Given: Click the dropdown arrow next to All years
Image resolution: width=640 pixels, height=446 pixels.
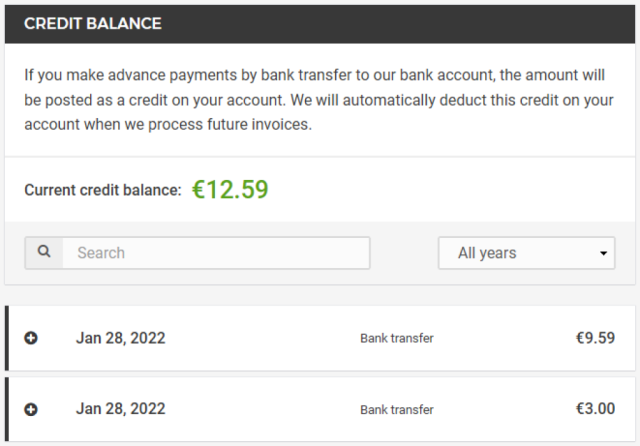Looking at the screenshot, I should coord(603,253).
